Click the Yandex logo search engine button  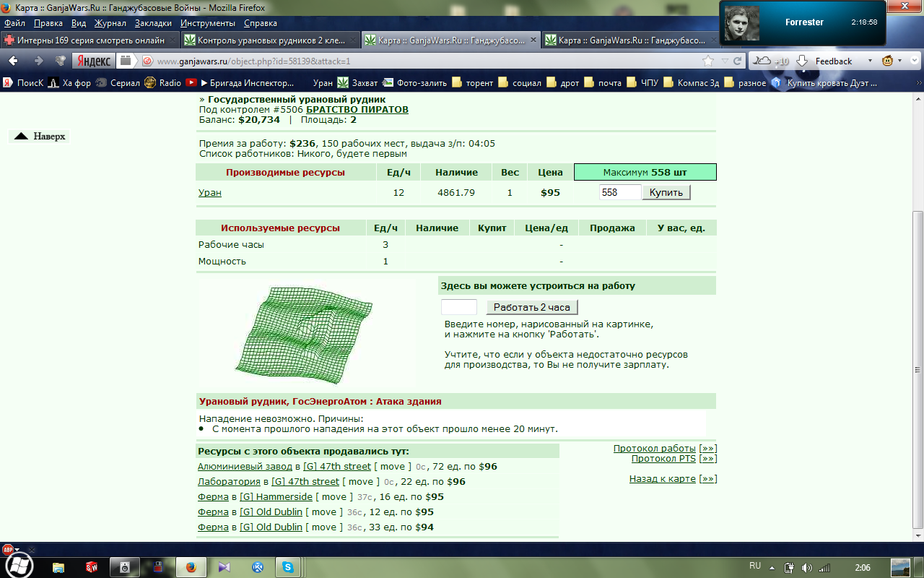coord(94,61)
